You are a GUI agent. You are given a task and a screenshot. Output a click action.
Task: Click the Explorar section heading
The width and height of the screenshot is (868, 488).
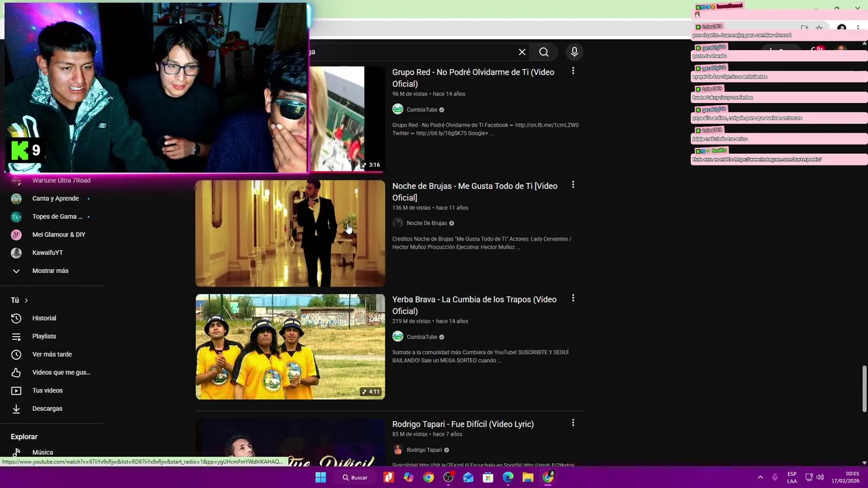click(x=24, y=437)
